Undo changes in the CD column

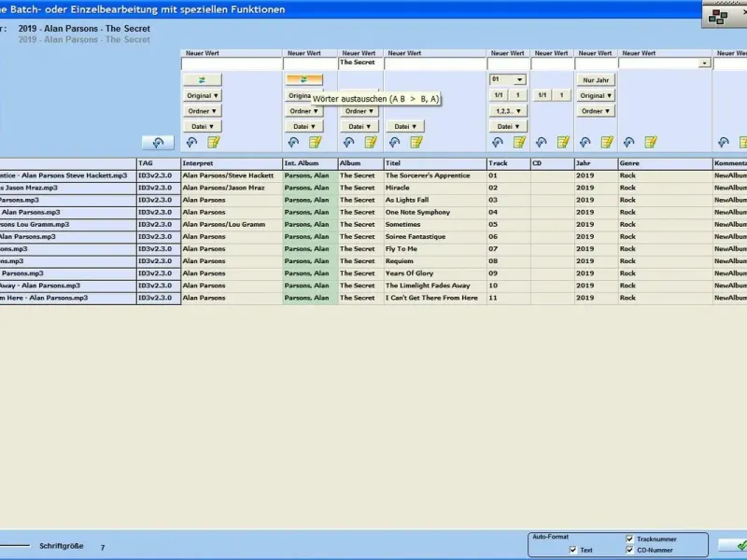[542, 142]
